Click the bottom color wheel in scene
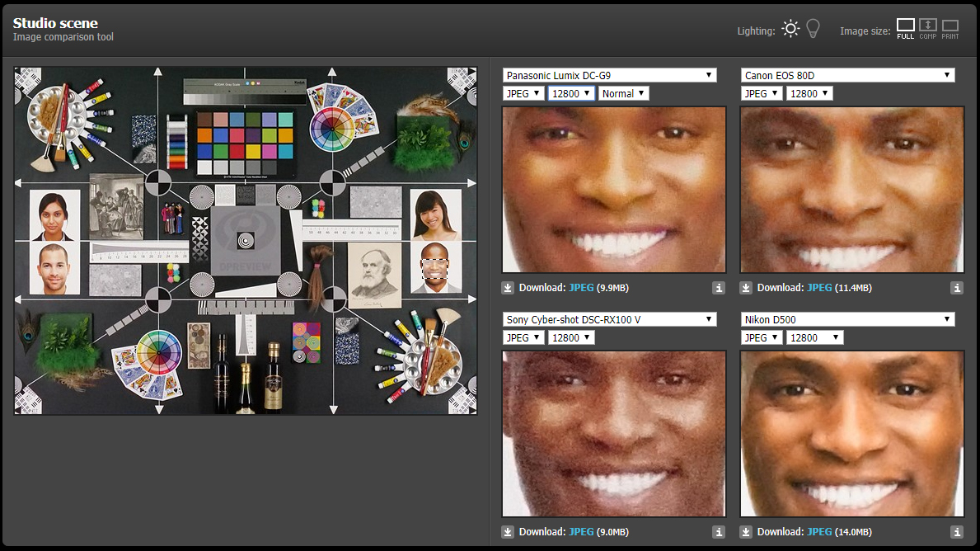Image resolution: width=980 pixels, height=551 pixels. click(158, 352)
